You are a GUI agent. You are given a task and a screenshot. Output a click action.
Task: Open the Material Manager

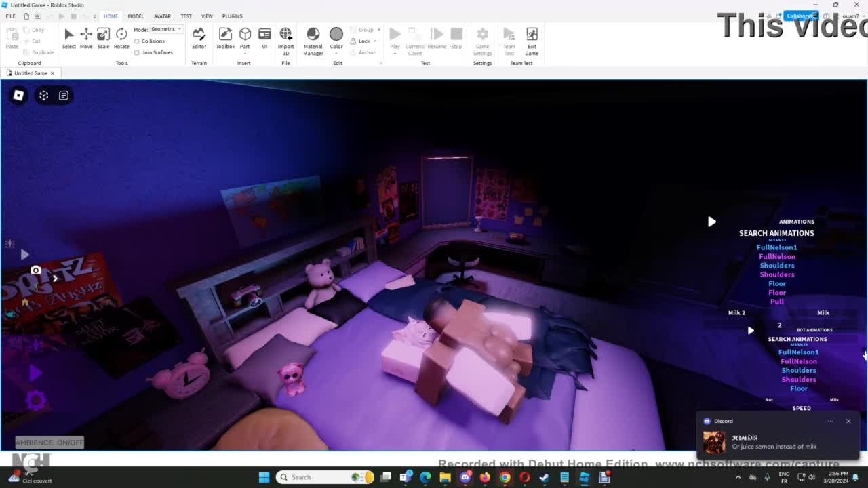[313, 39]
